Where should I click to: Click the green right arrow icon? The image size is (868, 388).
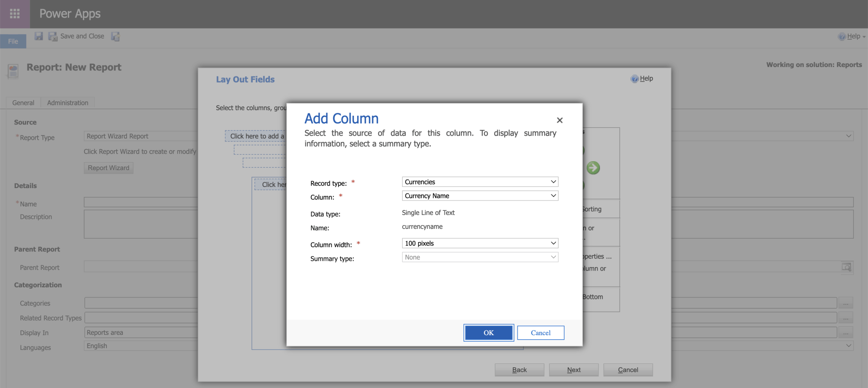tap(593, 168)
